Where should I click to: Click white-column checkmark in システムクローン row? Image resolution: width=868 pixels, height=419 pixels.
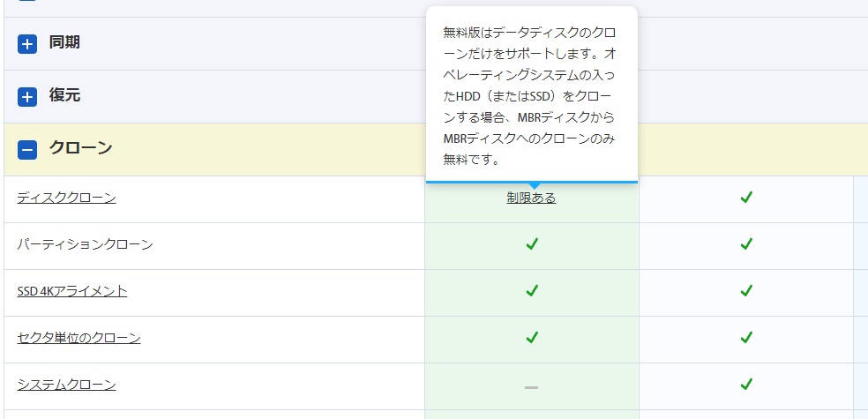pos(746,384)
